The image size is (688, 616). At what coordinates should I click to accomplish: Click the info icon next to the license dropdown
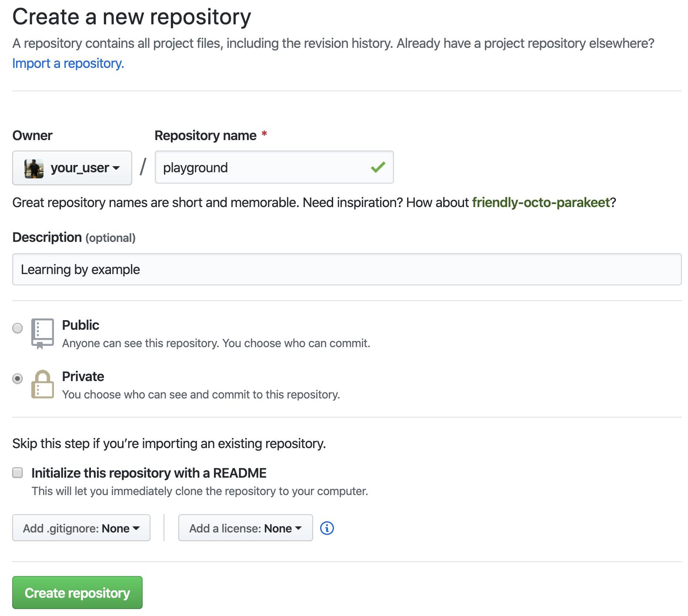(327, 528)
